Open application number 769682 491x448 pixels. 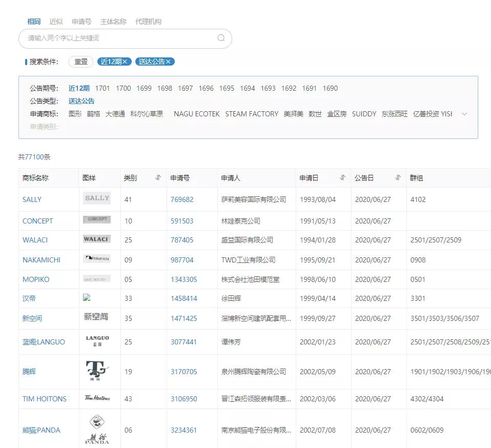coord(184,199)
